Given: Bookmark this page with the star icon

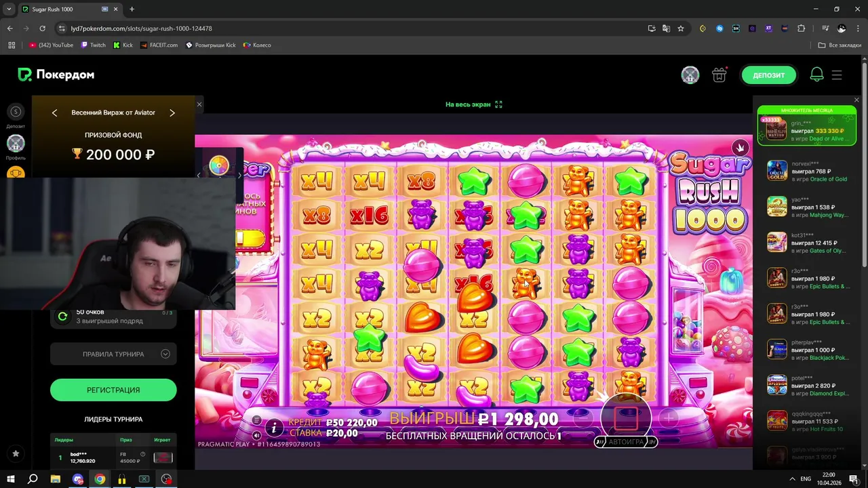Looking at the screenshot, I should 681,28.
